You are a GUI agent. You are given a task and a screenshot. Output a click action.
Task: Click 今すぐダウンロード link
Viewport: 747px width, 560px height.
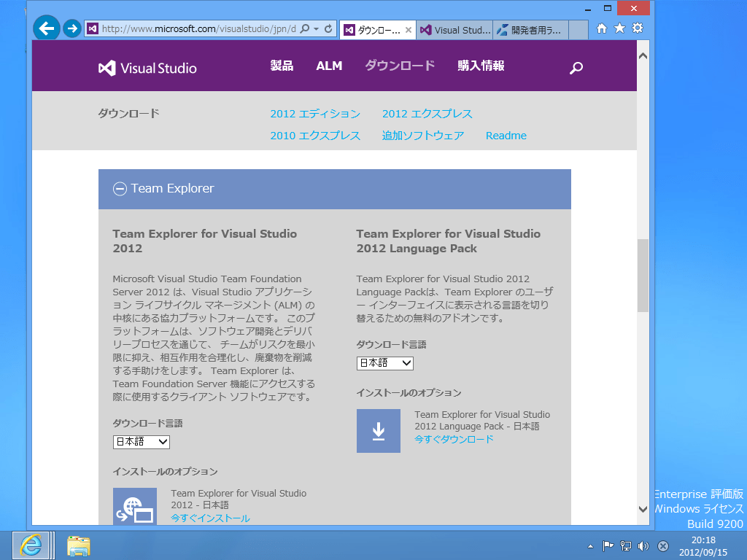[x=454, y=439]
